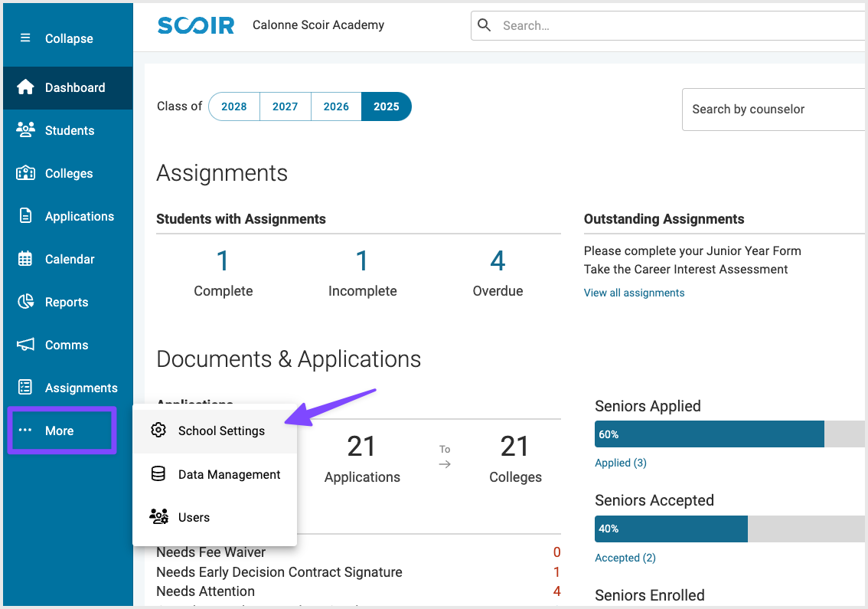Click the Dashboard home icon
Screen dimensions: 868x609
[25, 87]
